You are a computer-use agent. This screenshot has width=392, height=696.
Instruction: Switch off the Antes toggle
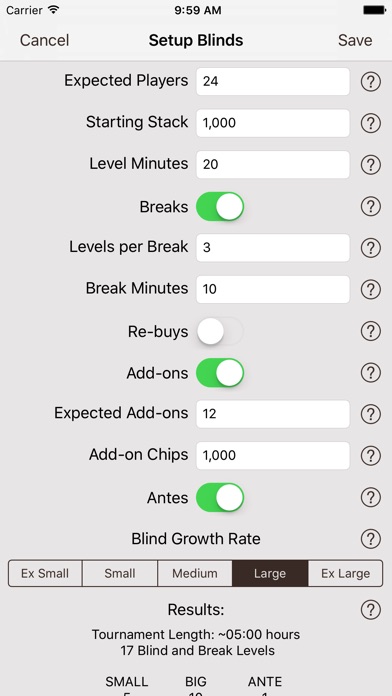pyautogui.click(x=220, y=498)
